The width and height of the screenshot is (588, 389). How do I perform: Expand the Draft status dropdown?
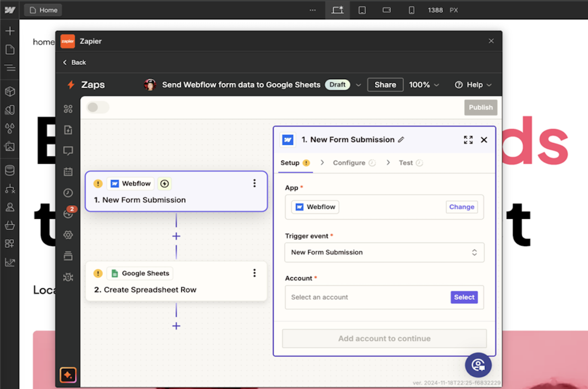[x=358, y=85]
